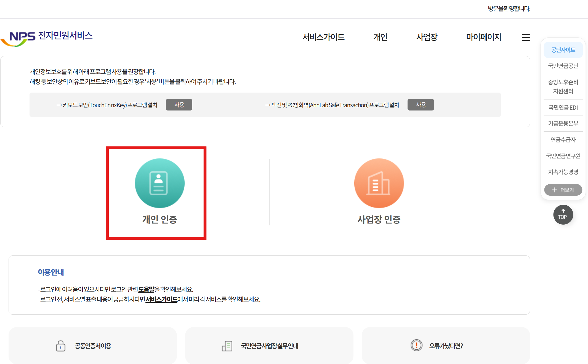Open the hamburger menu icon

pos(526,37)
